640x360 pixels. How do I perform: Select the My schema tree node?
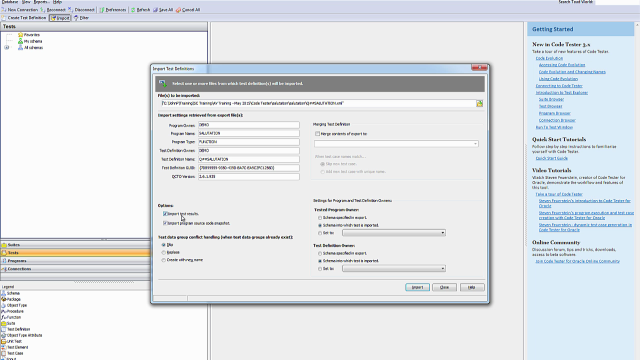pos(30,41)
